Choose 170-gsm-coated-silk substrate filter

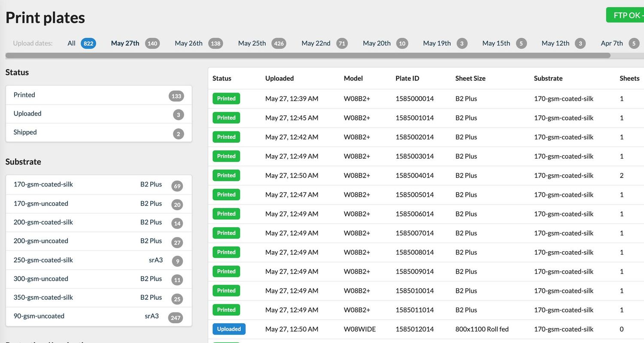coord(98,185)
